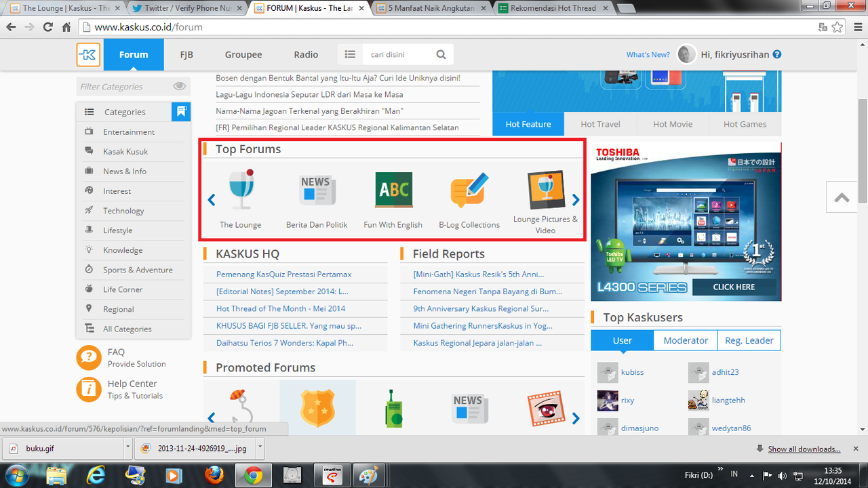Click the walkie-talkie promoted forum icon
The image size is (868, 488).
click(x=393, y=409)
